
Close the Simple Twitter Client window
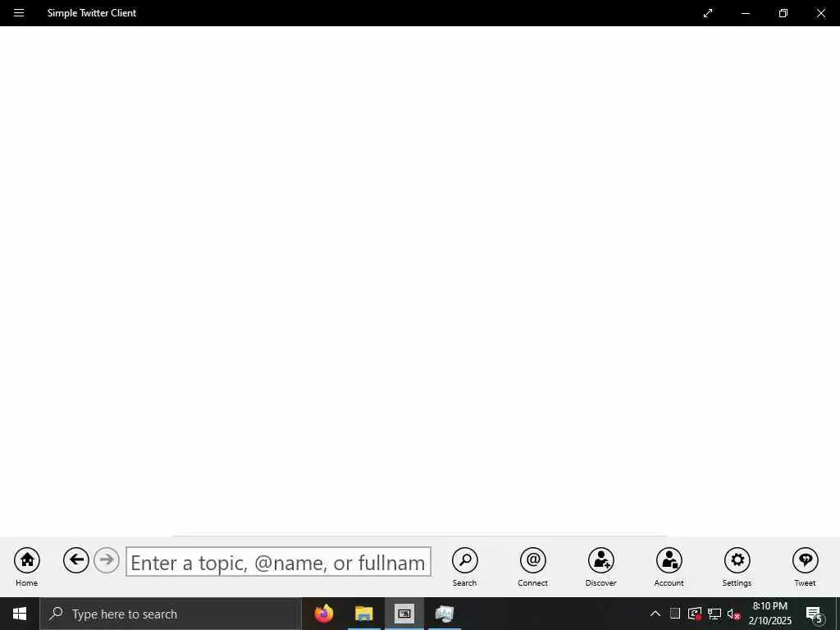820,13
